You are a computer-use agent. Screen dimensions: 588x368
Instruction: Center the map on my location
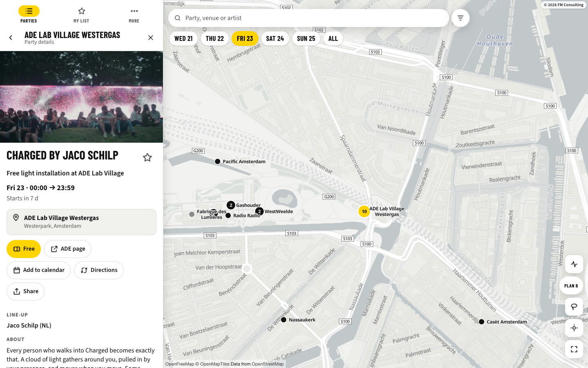click(574, 328)
